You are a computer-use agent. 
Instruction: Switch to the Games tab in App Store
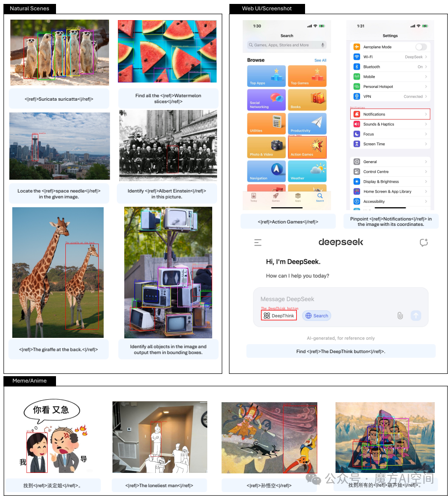(276, 197)
